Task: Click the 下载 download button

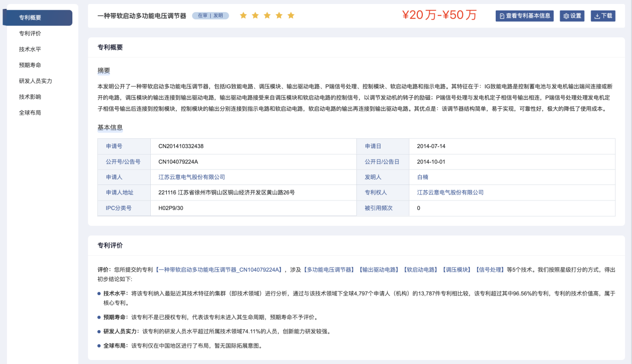Action: [603, 16]
